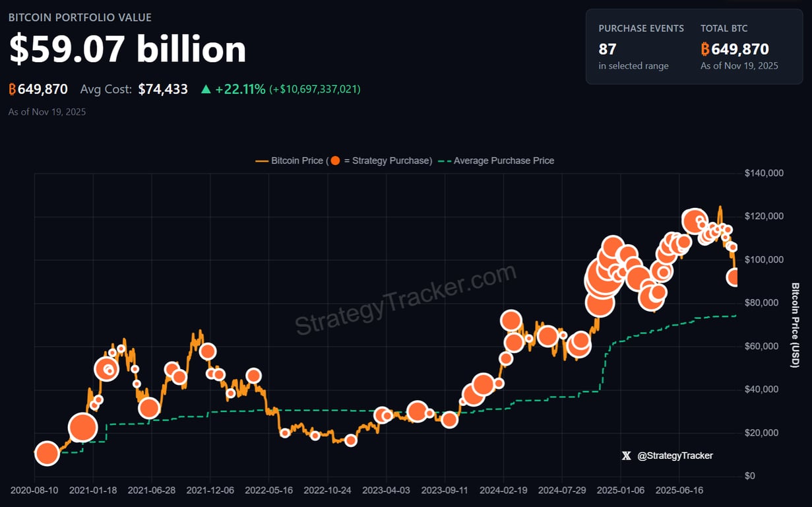Open the @StrategyTracker profile link
Screen dimensions: 812x507
pyautogui.click(x=673, y=456)
